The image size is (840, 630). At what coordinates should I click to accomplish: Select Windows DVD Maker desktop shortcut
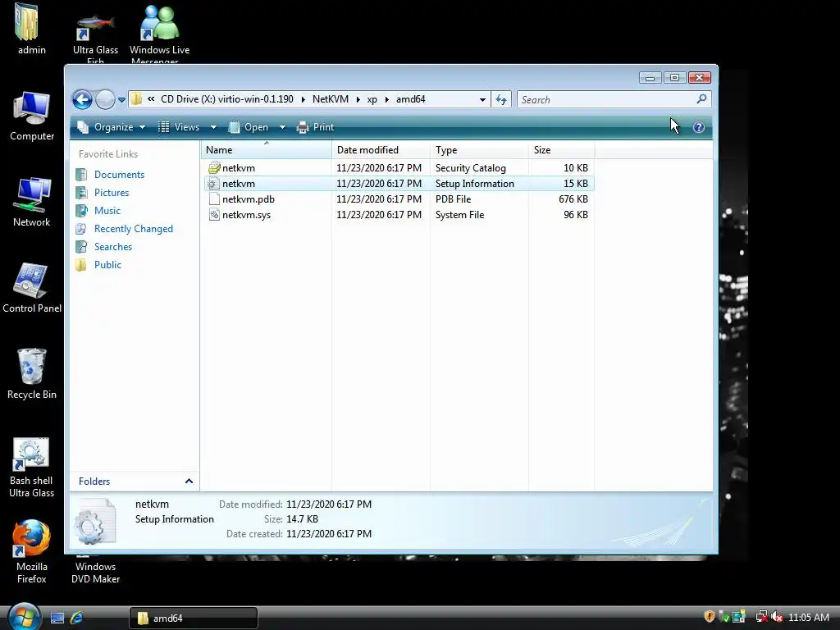coord(95,569)
